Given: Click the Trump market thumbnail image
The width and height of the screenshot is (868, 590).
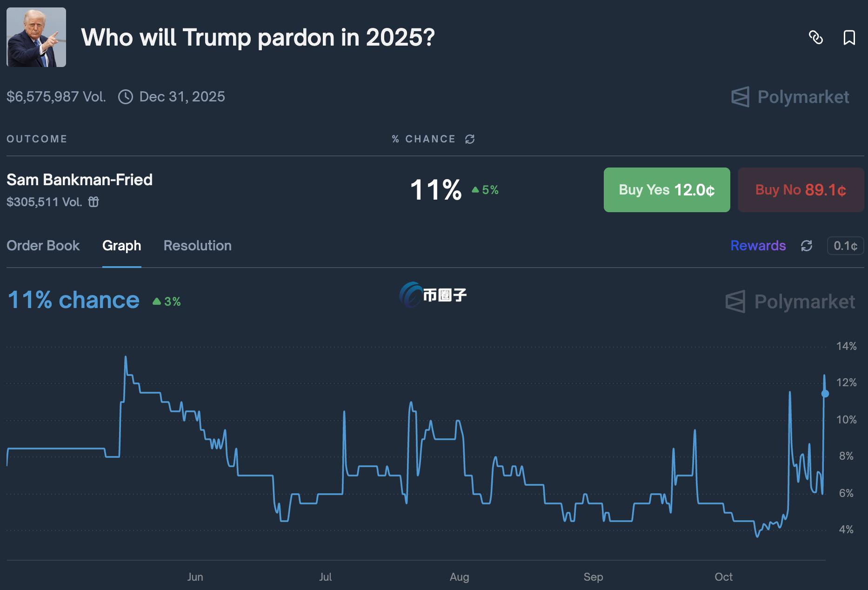Looking at the screenshot, I should pyautogui.click(x=36, y=37).
